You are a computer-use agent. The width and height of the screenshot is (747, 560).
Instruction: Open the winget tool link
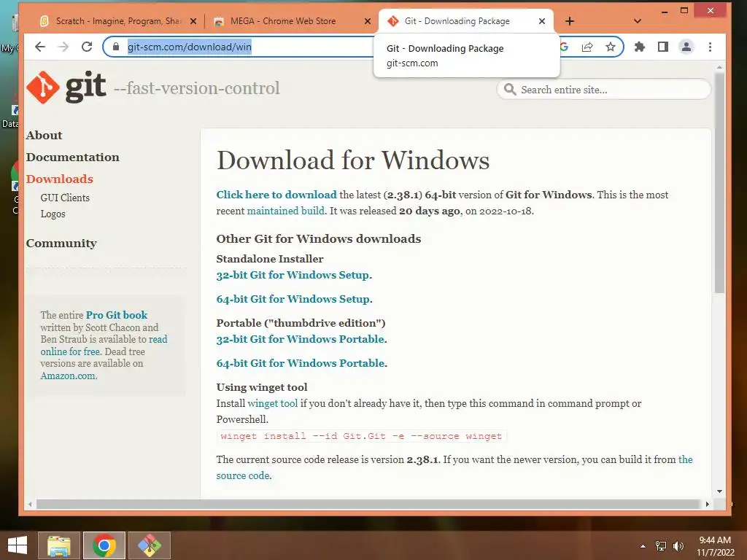pos(273,403)
